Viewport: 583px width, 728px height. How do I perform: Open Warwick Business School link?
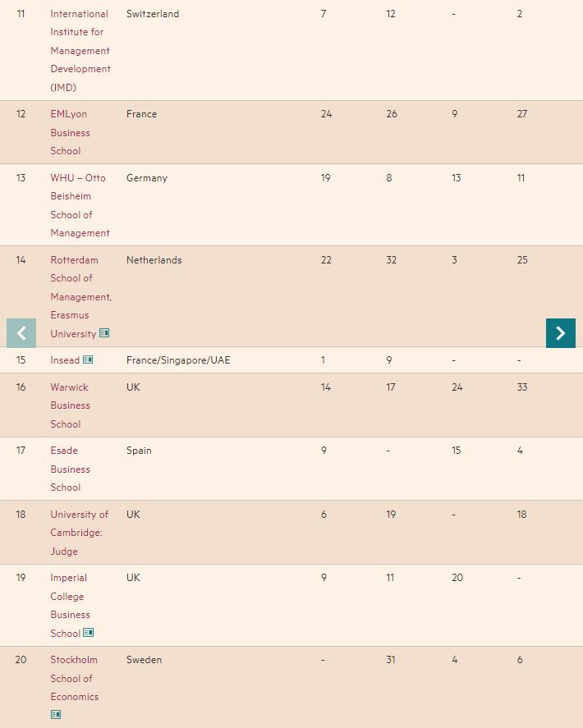[x=70, y=405]
